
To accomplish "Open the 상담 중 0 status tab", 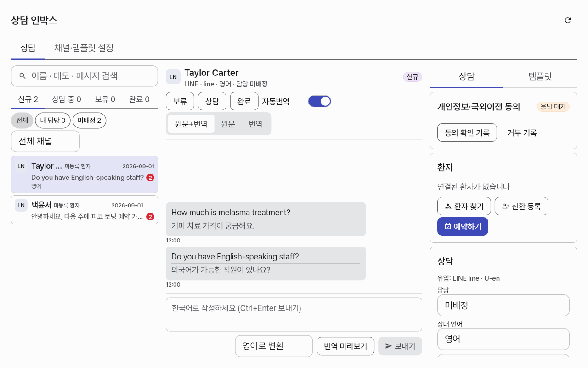I will (x=67, y=99).
